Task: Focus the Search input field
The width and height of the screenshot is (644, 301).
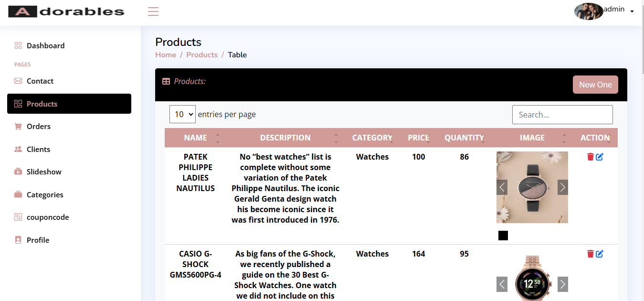Action: [562, 115]
